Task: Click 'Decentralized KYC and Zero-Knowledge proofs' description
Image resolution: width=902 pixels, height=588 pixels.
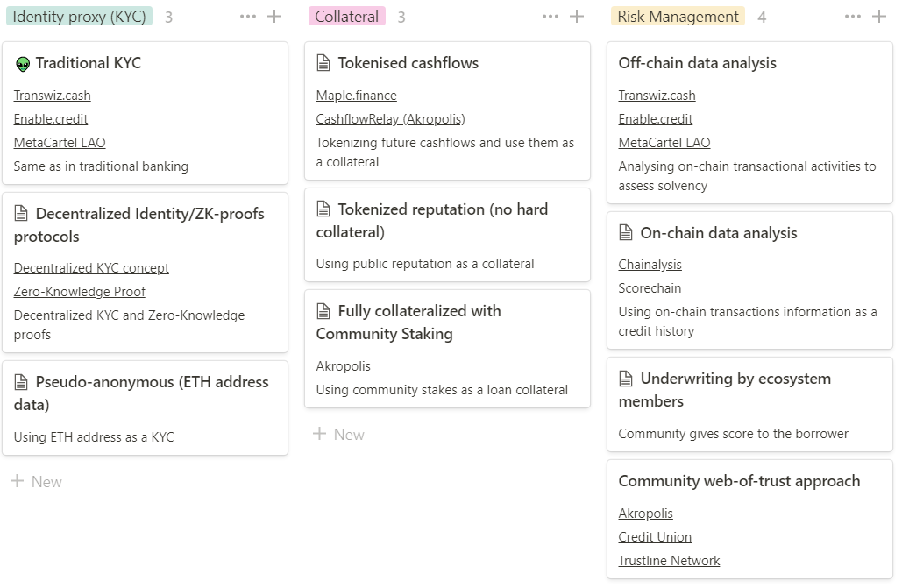Action: point(130,325)
